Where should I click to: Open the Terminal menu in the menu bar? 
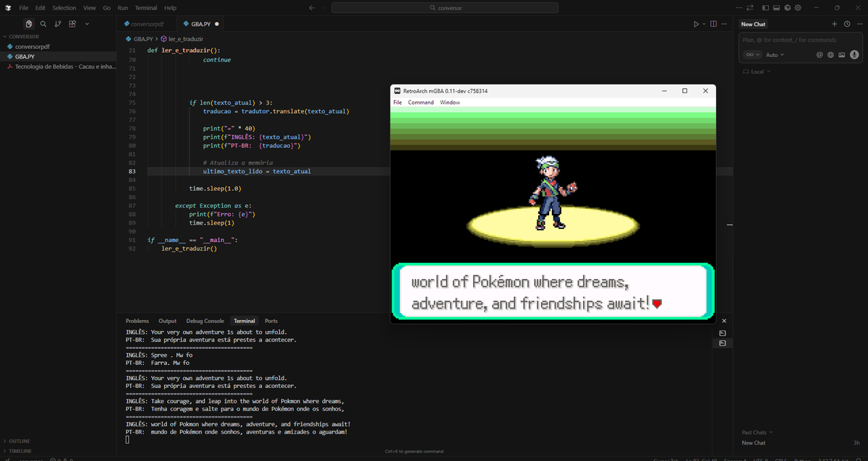pyautogui.click(x=146, y=7)
